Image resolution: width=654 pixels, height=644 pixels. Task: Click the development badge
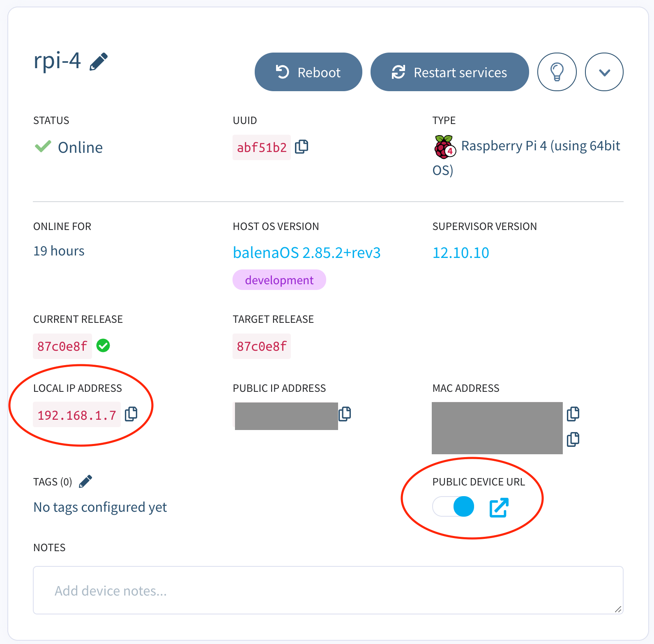coord(279,280)
